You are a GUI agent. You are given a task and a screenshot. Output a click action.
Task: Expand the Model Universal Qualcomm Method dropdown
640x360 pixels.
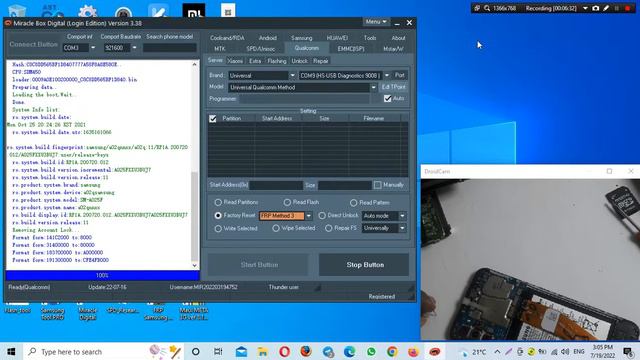tap(373, 87)
